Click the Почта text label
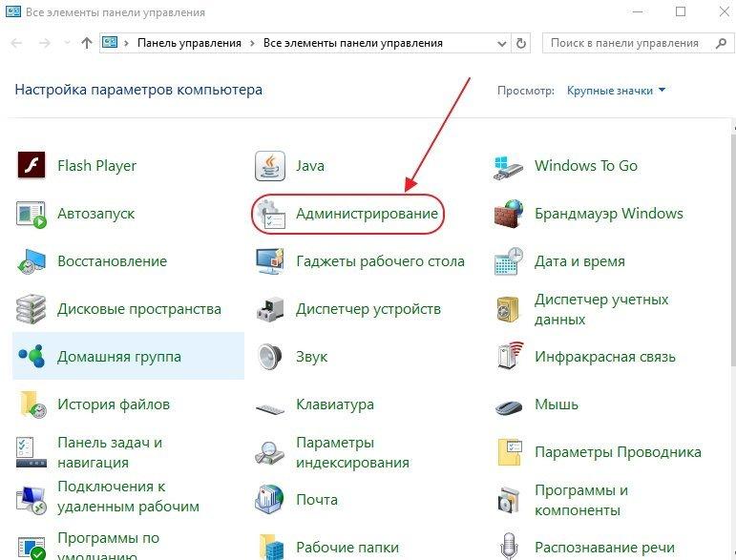The image size is (736, 560). (x=316, y=500)
